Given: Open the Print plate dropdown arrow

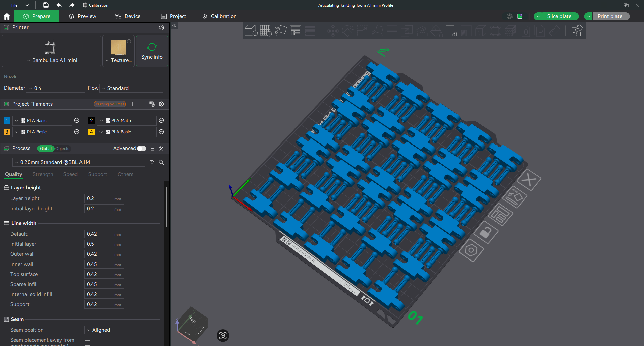Looking at the screenshot, I should 588,16.
